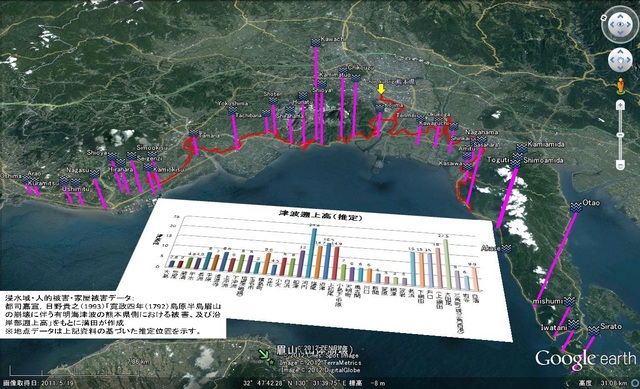Image resolution: width=640 pixels, height=389 pixels.
Task: Select the Otao wave placemark icon
Action: 576,207
